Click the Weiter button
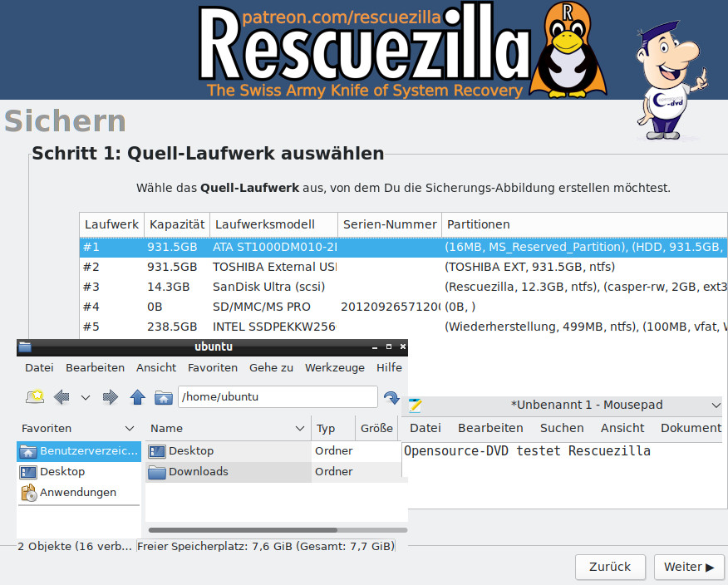This screenshot has width=728, height=585. coord(688,567)
